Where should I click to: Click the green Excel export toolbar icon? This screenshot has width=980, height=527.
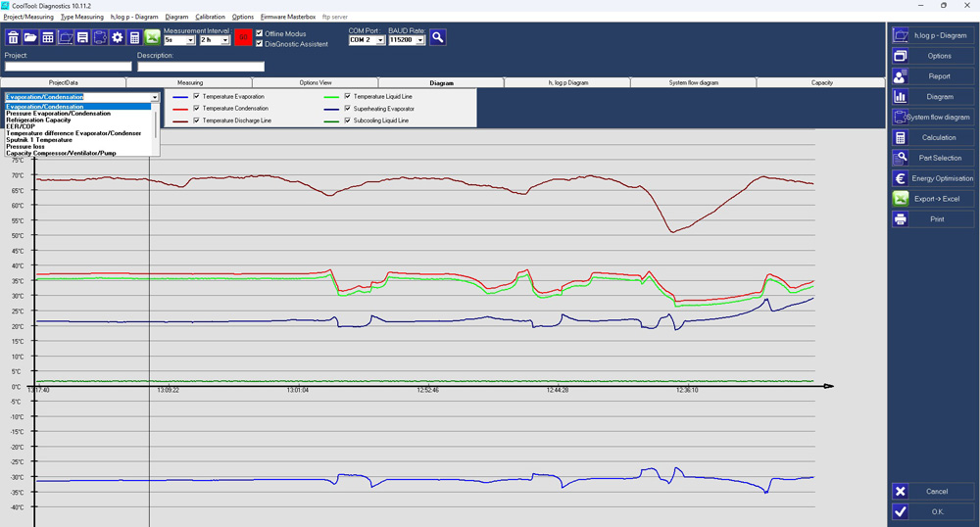coord(152,37)
